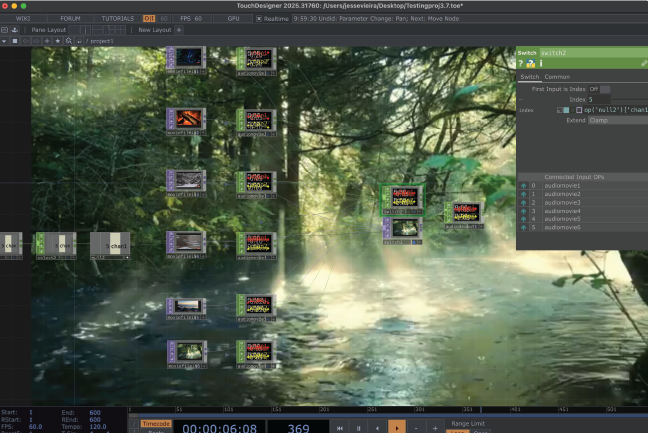The image size is (648, 433).
Task: Click the home/crosshair icon in path bar
Action: 47,41
